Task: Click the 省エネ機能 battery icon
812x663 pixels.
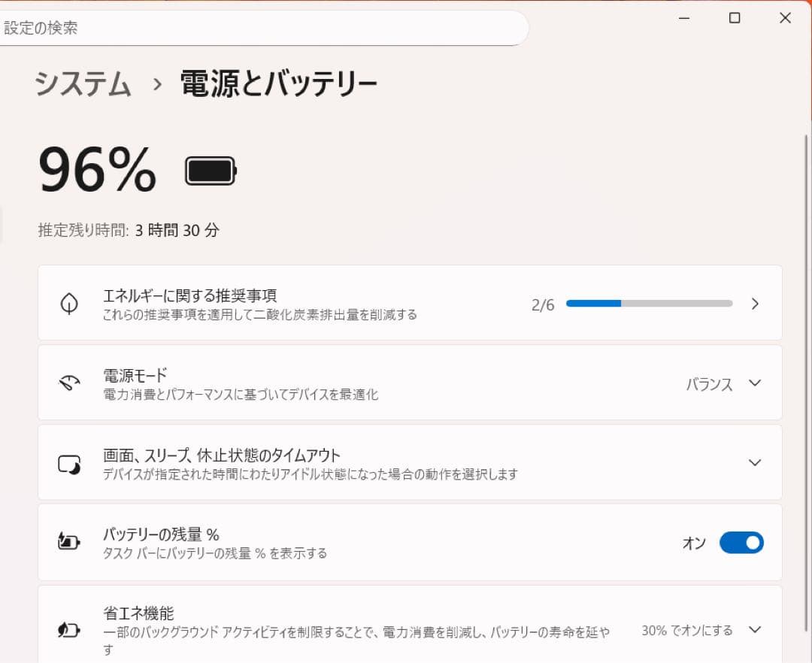Action: (69, 631)
